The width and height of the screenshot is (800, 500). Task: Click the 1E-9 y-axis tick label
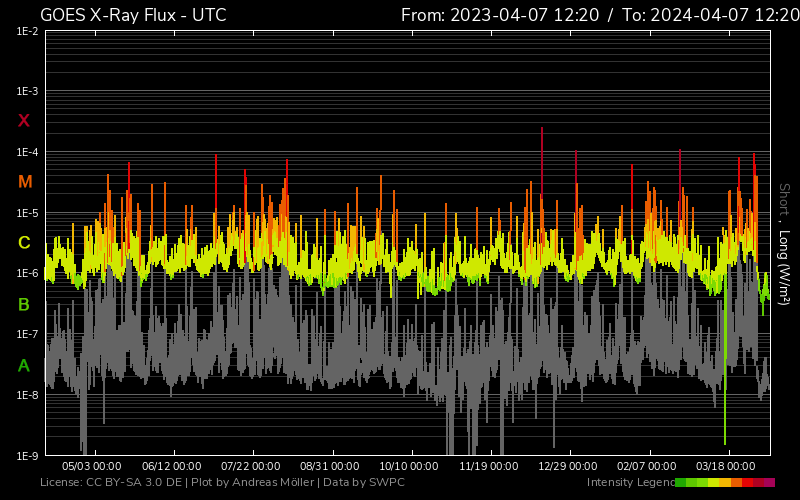pos(27,456)
